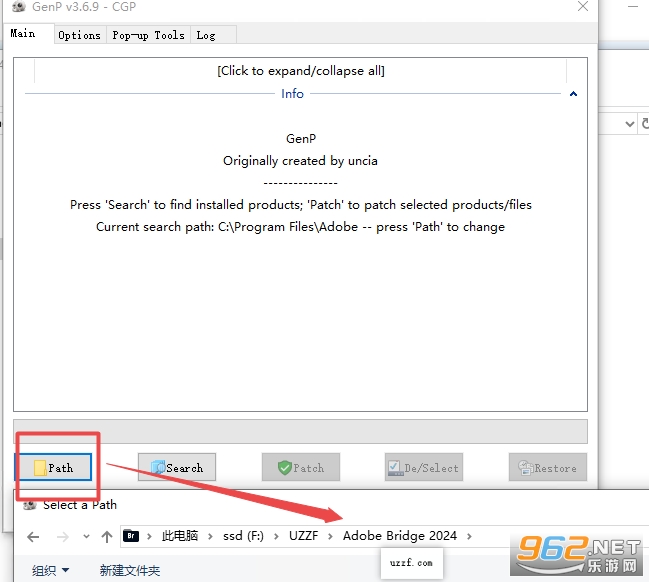Click the GenP title bar icon

[19, 6]
